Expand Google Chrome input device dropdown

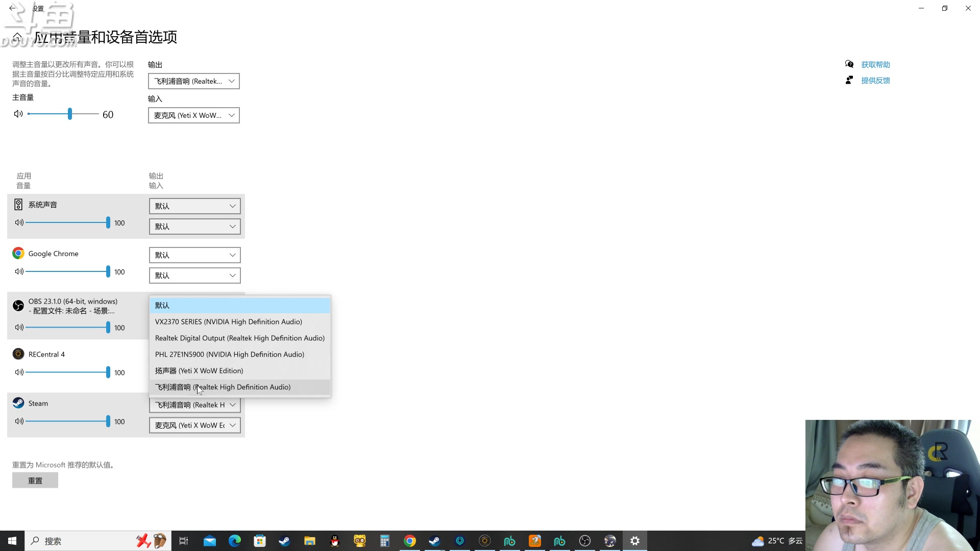click(x=195, y=275)
